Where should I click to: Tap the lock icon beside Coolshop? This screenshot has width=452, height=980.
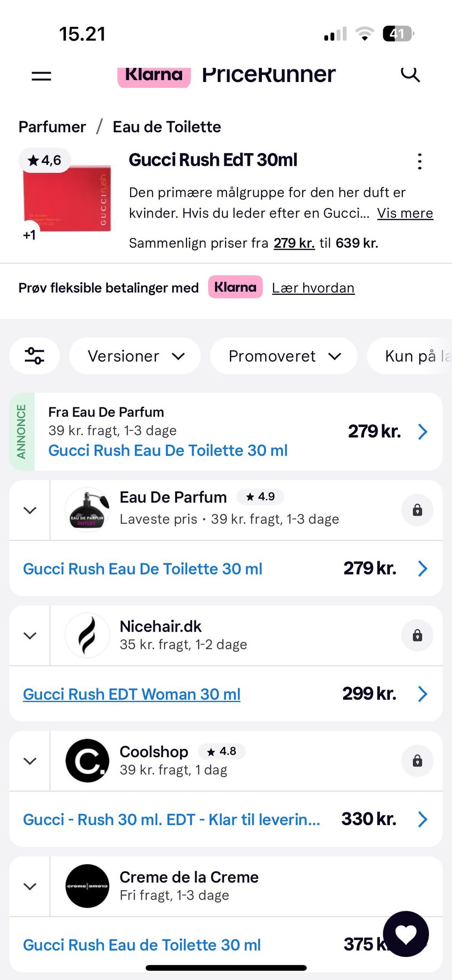[417, 761]
